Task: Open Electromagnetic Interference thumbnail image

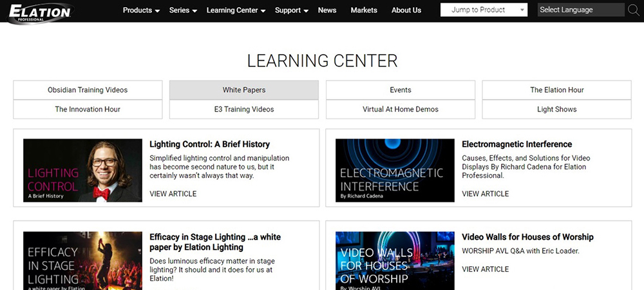Action: point(395,171)
